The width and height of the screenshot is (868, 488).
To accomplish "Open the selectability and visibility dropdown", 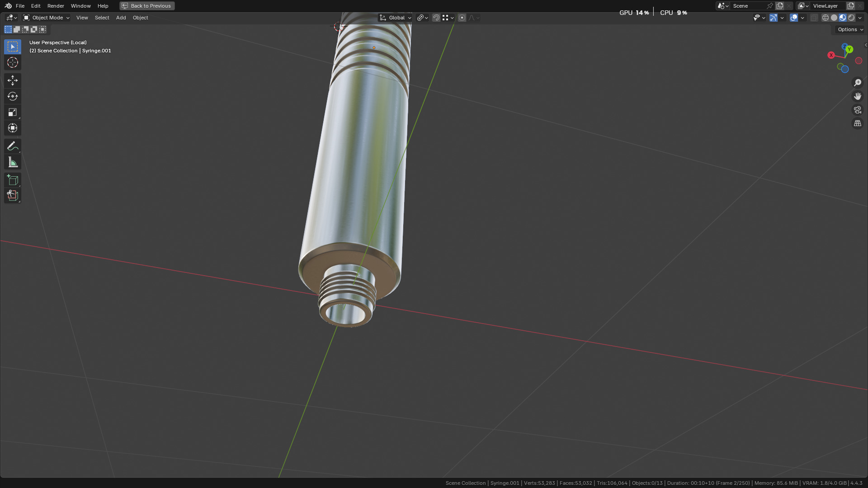I will (x=759, y=18).
